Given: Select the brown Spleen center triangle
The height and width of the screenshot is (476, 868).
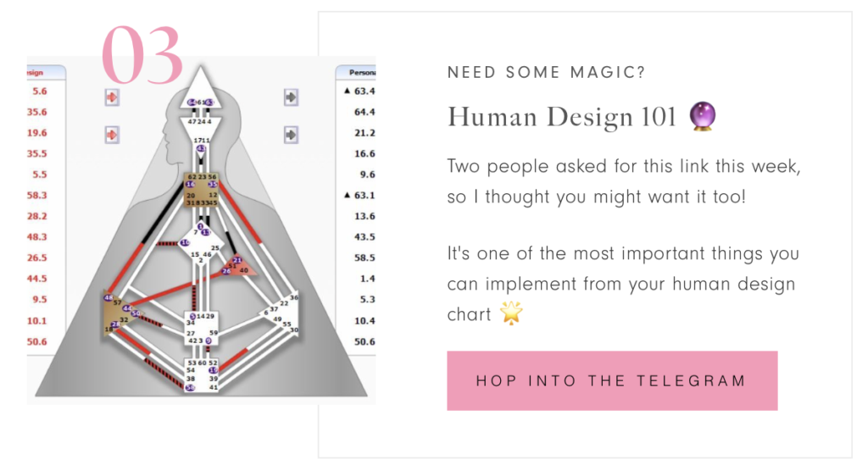Looking at the screenshot, I should pos(117,313).
